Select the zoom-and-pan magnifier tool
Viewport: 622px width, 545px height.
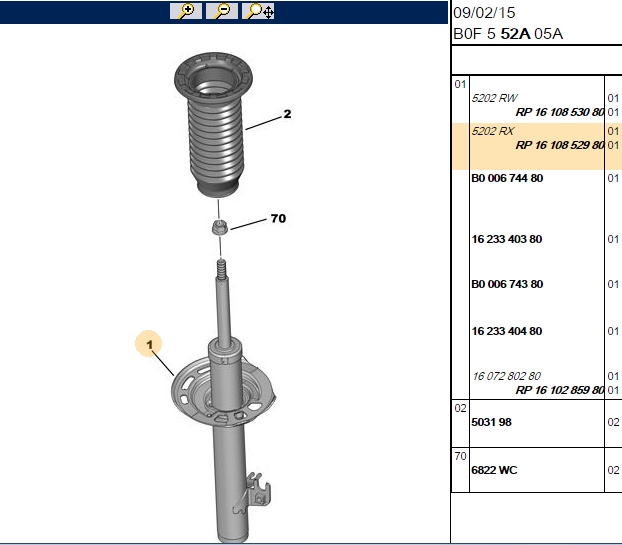click(258, 11)
